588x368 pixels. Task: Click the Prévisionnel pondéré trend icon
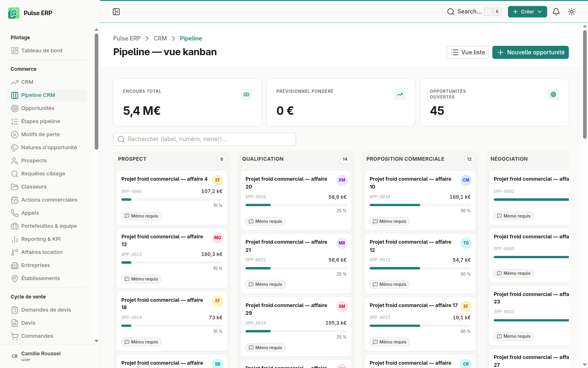[x=400, y=94]
